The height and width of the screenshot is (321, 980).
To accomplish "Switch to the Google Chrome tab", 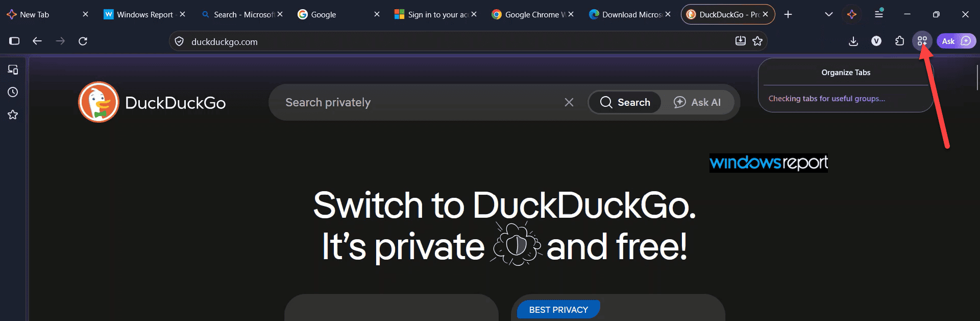I will point(532,14).
